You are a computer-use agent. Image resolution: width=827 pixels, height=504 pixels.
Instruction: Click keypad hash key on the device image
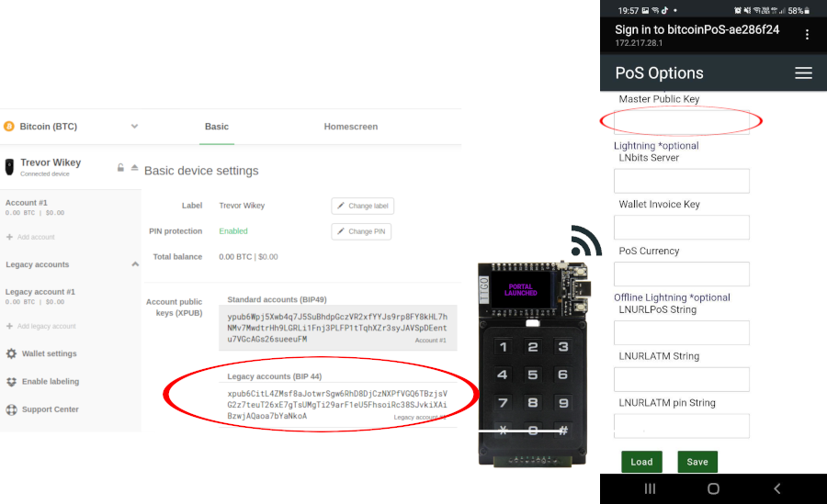coord(563,431)
